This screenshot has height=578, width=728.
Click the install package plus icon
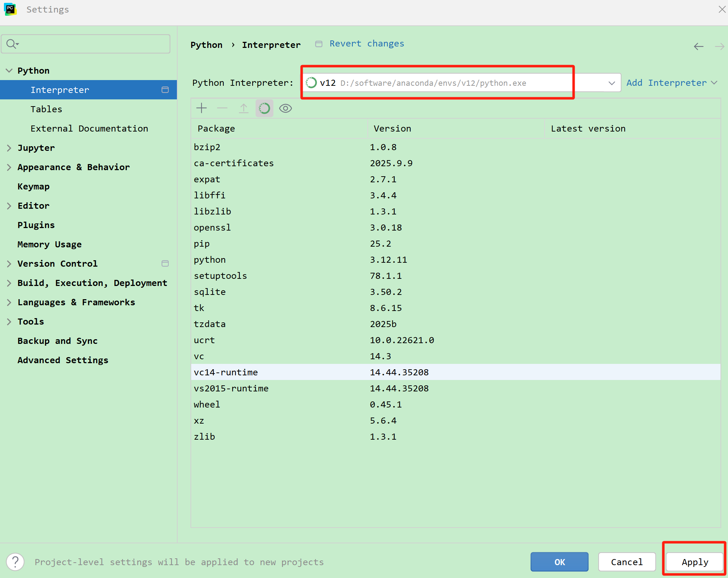[202, 108]
